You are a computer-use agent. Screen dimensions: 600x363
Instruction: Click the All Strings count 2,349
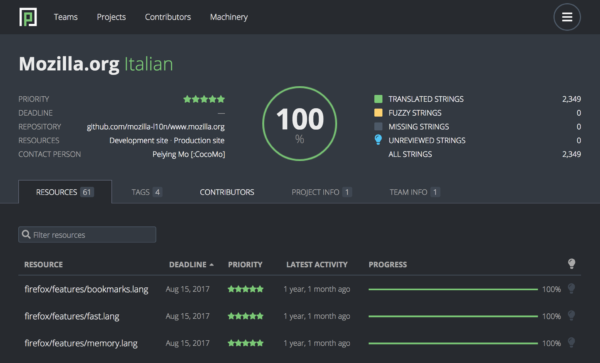coord(571,154)
